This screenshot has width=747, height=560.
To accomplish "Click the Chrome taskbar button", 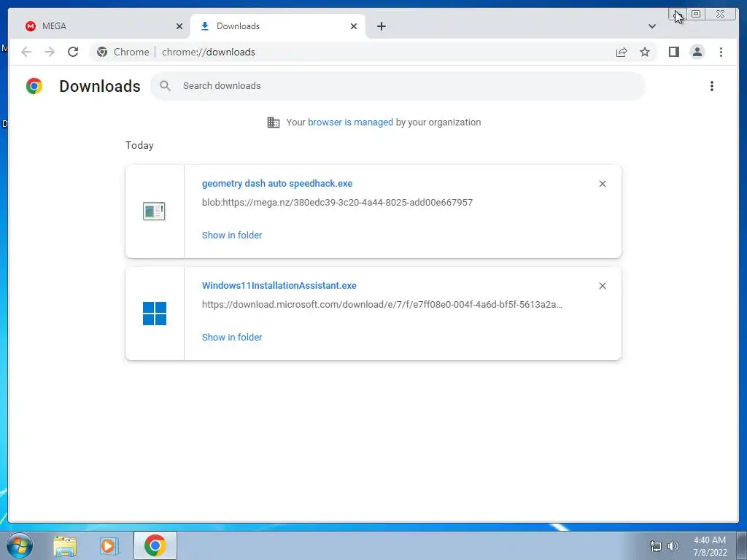I will tap(155, 545).
